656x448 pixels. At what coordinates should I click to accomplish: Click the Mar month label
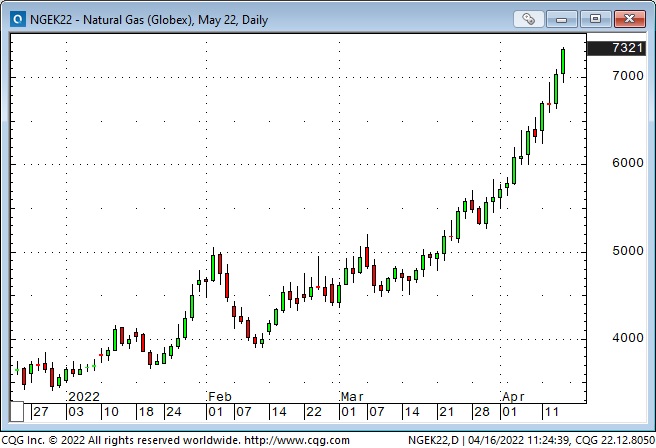(x=352, y=397)
